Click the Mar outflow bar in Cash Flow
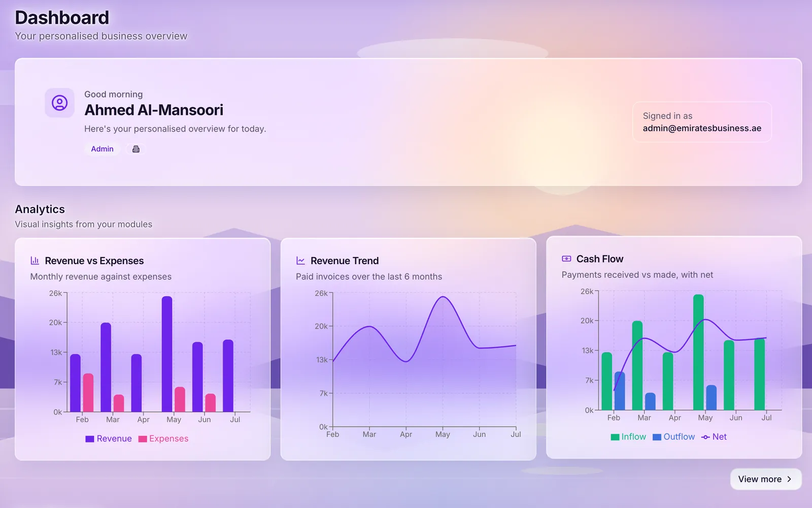The width and height of the screenshot is (812, 508). 650,401
